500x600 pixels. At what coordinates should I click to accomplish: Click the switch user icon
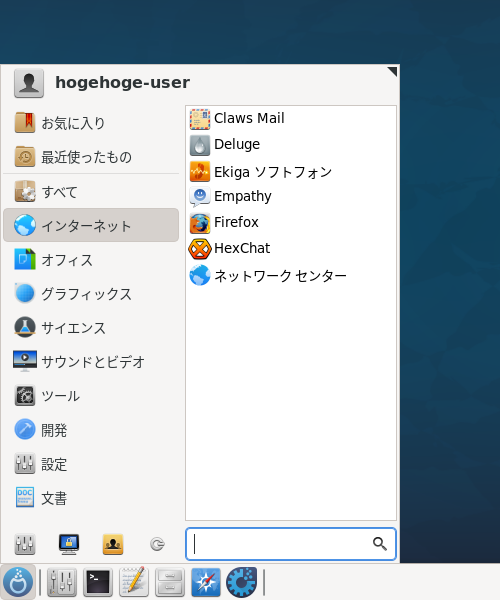[x=113, y=544]
